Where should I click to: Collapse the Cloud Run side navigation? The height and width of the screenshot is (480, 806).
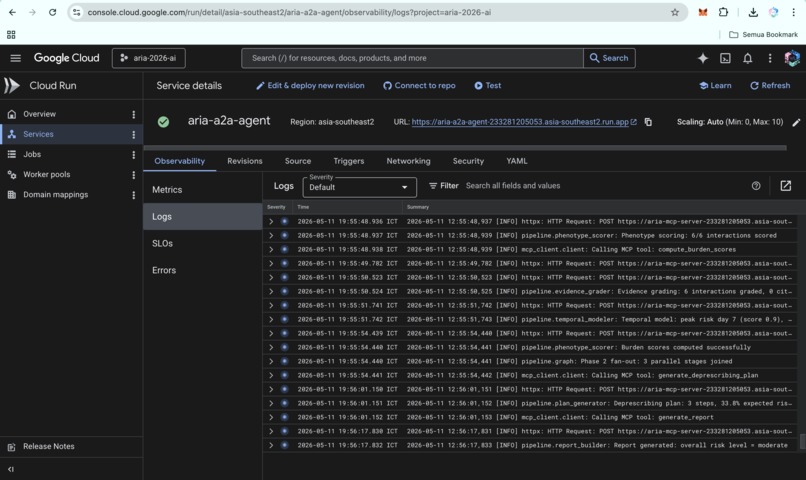11,469
